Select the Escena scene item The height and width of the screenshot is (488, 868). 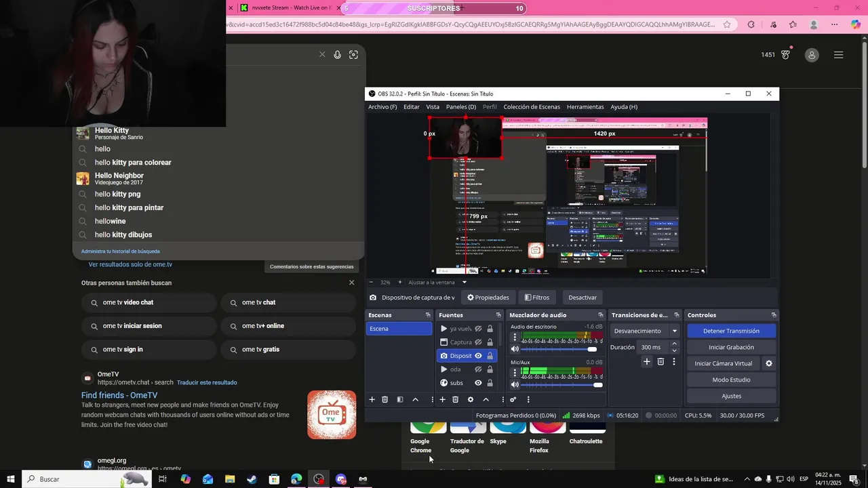[399, 329]
